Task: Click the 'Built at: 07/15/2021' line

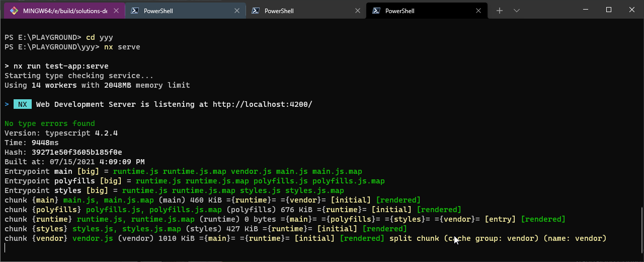Action: point(74,162)
